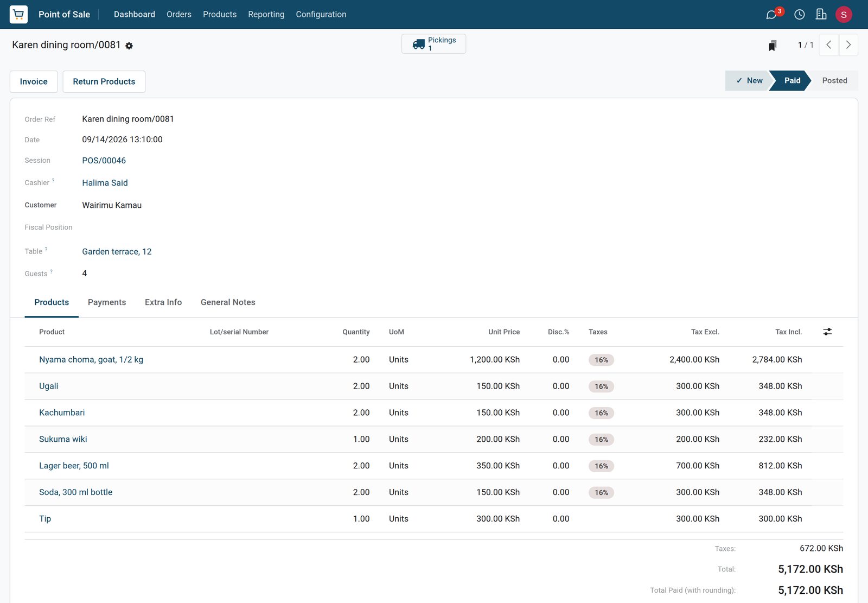Click the 16% tax tag on Ugali row
The image size is (868, 603).
click(601, 386)
